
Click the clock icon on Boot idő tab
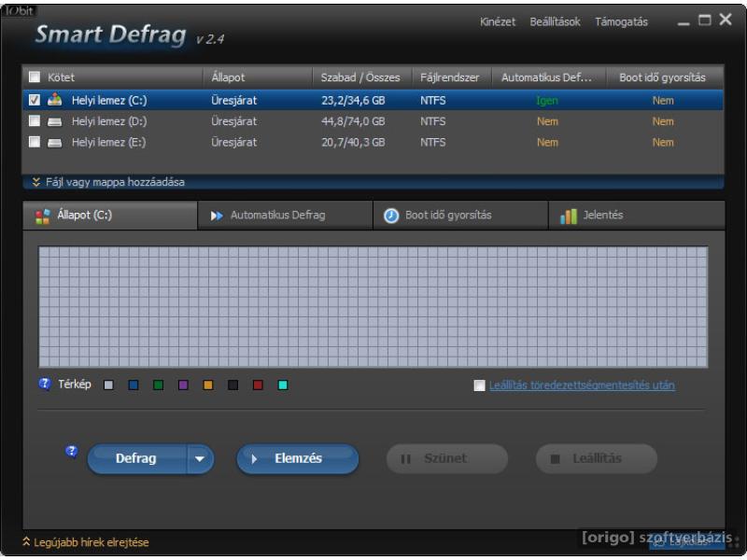point(391,216)
